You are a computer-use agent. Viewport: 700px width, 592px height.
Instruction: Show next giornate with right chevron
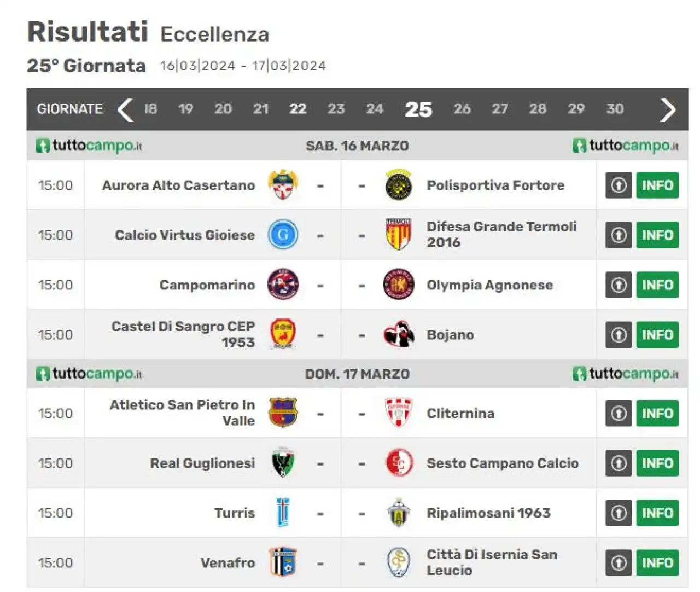(x=668, y=109)
